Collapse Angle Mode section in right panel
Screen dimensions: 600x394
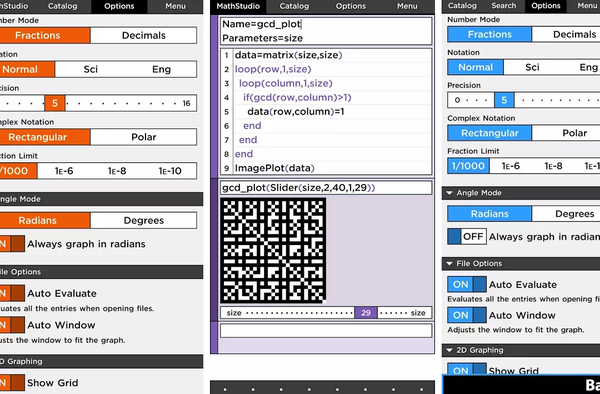coord(521,193)
